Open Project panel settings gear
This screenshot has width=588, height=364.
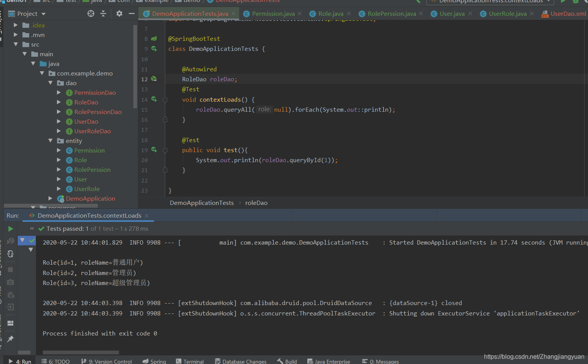point(119,13)
